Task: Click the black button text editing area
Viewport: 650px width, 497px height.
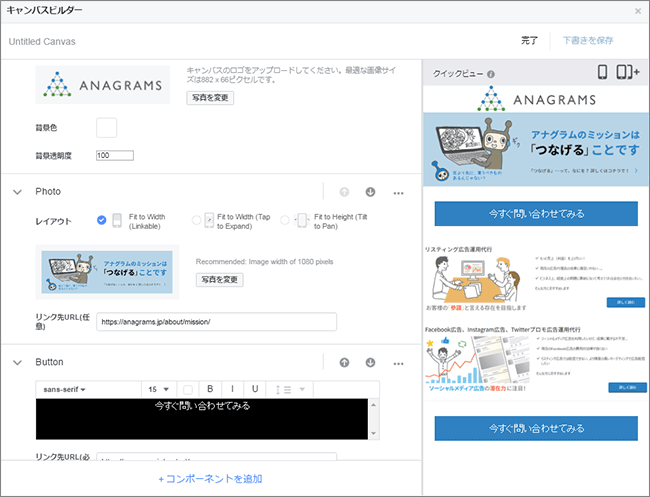Action: point(201,419)
